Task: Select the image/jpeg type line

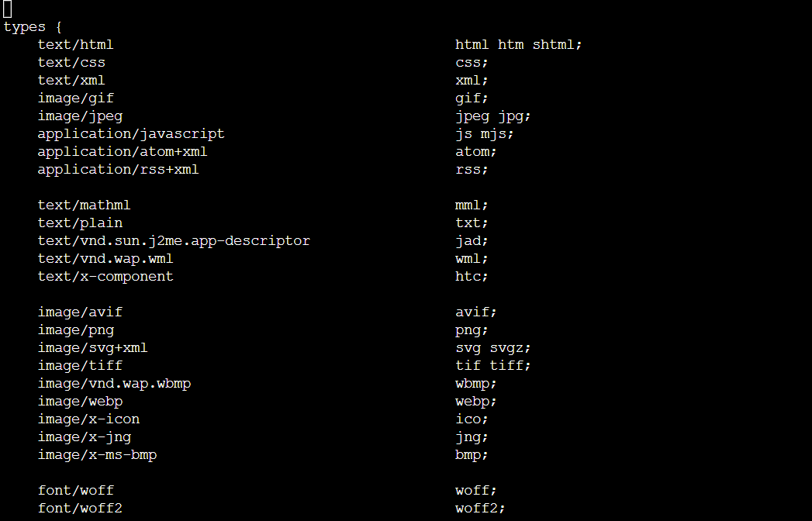Action: tap(80, 116)
